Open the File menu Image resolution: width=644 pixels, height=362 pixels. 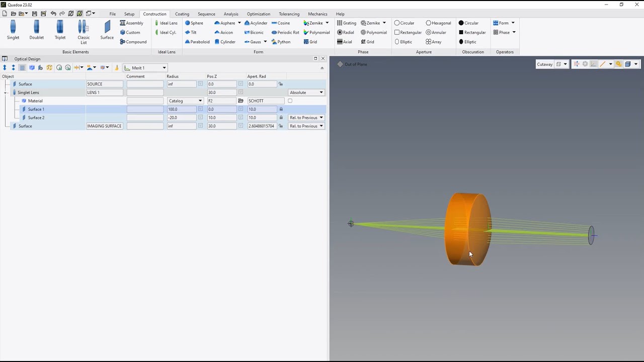[112, 14]
